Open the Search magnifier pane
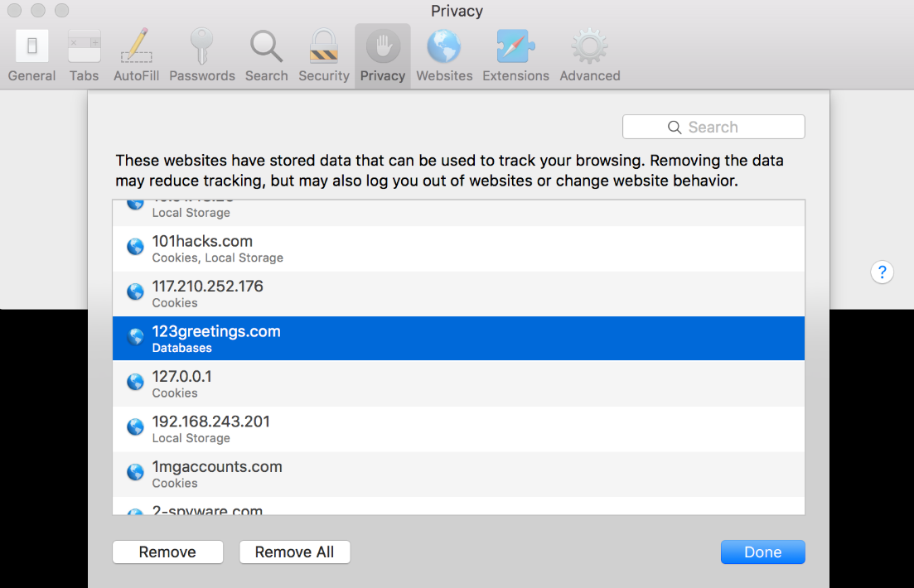The height and width of the screenshot is (588, 914). pos(266,56)
